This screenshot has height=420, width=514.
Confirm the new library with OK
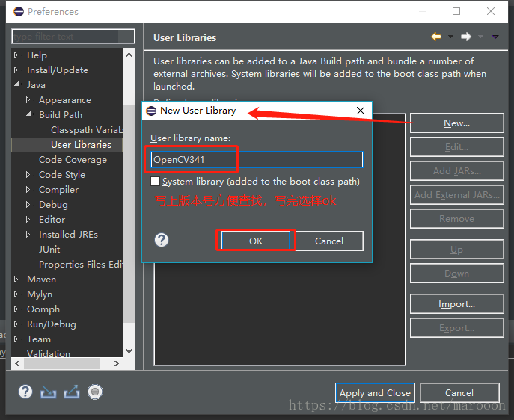tap(256, 241)
